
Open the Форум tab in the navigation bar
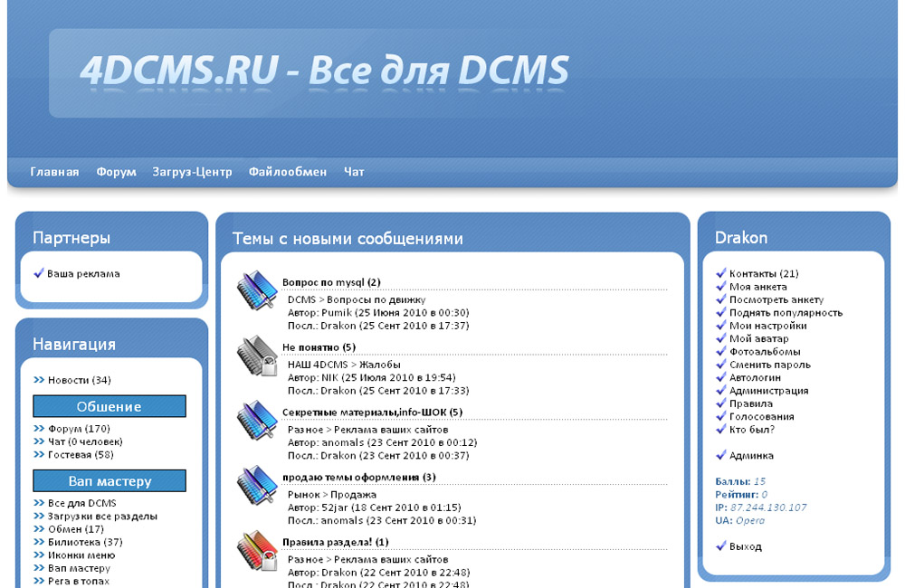116,172
